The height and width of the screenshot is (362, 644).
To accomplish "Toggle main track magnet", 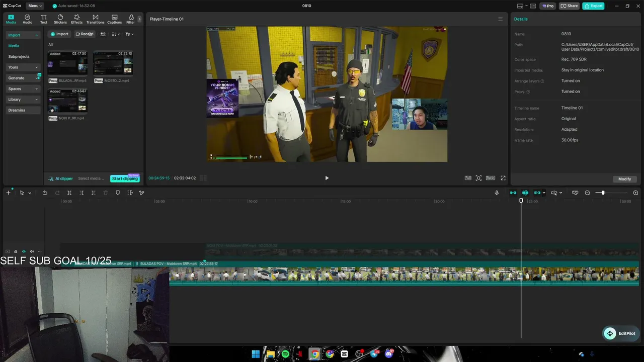I will point(513,193).
